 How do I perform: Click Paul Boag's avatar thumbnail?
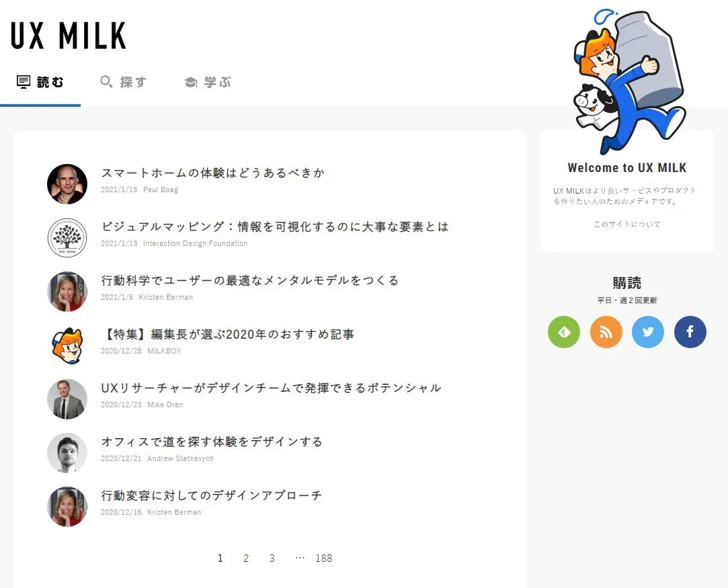pyautogui.click(x=67, y=184)
